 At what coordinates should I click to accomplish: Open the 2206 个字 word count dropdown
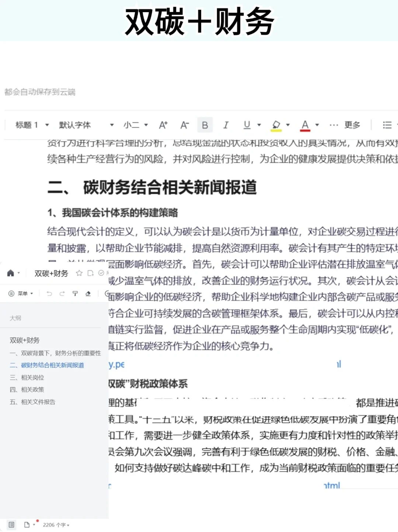(56, 525)
